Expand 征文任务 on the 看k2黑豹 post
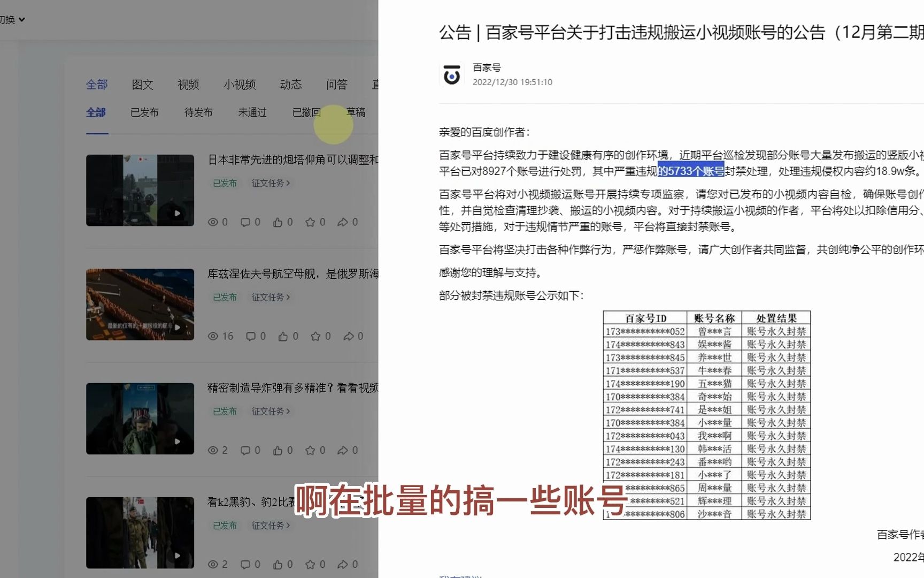 [x=271, y=526]
